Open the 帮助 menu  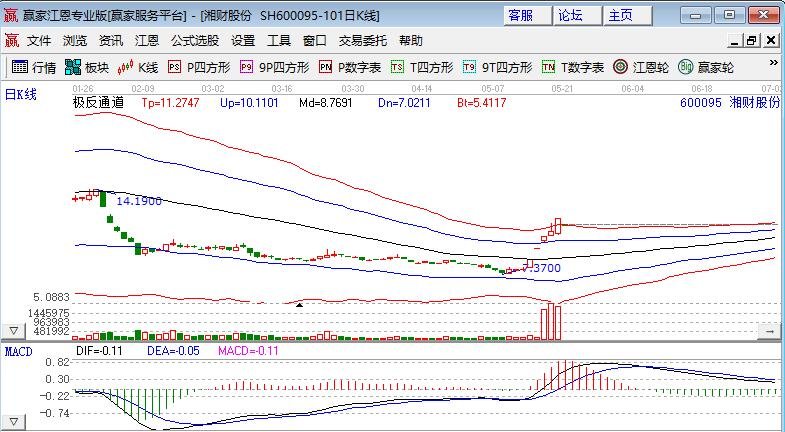[411, 41]
